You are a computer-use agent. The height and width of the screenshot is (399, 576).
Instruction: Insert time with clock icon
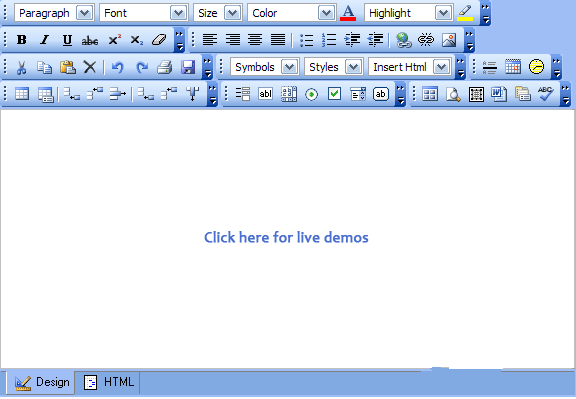pyautogui.click(x=536, y=67)
